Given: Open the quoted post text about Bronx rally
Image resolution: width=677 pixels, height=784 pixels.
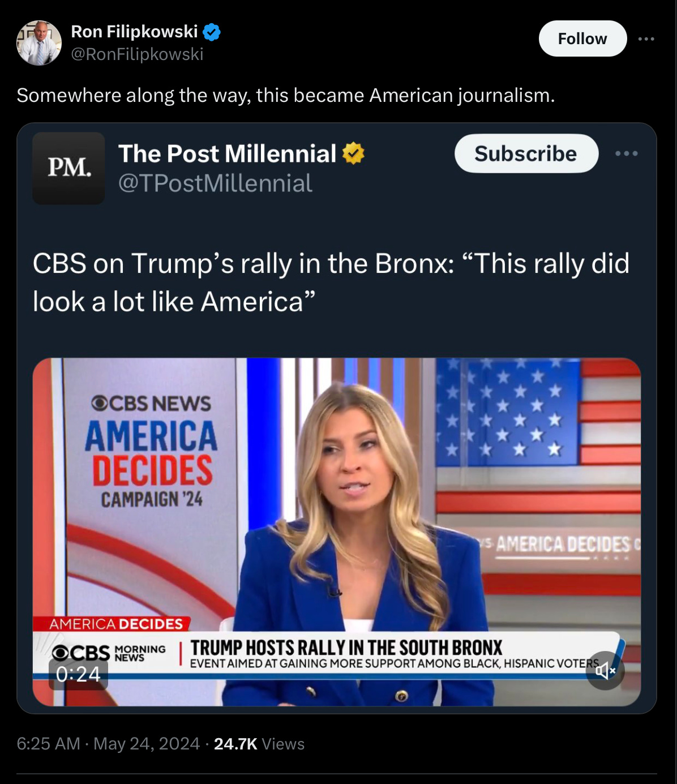Looking at the screenshot, I should click(331, 282).
